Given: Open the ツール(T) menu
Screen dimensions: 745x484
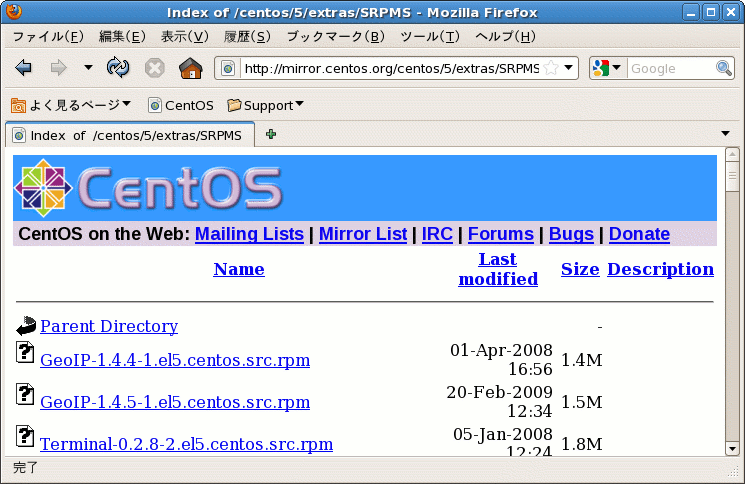Looking at the screenshot, I should tap(429, 37).
